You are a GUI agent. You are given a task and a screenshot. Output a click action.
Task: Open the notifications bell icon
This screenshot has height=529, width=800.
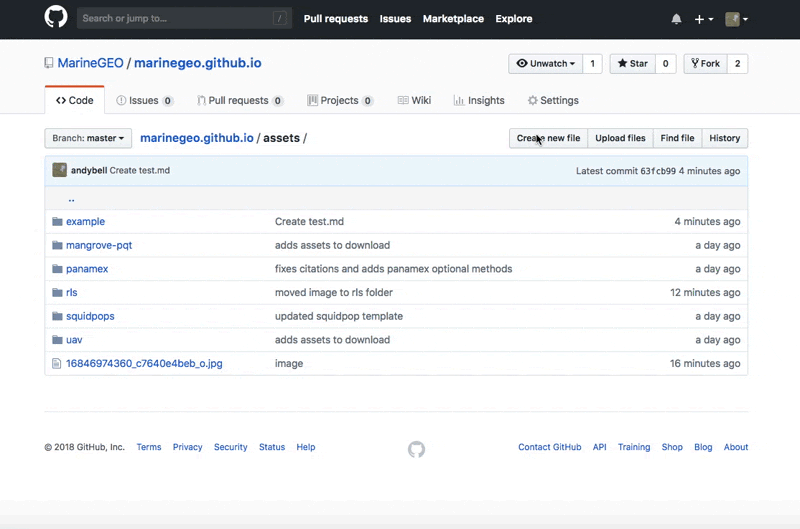tap(676, 19)
